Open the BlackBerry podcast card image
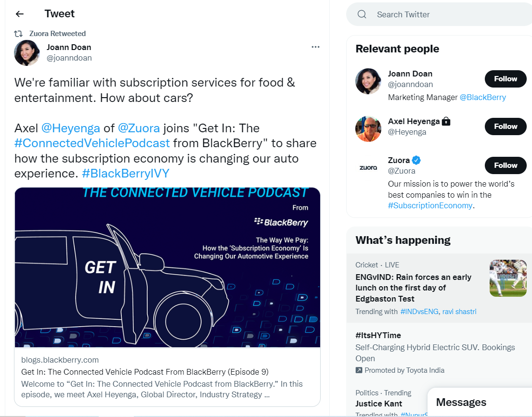Screen dimensions: 532x417 (x=167, y=267)
